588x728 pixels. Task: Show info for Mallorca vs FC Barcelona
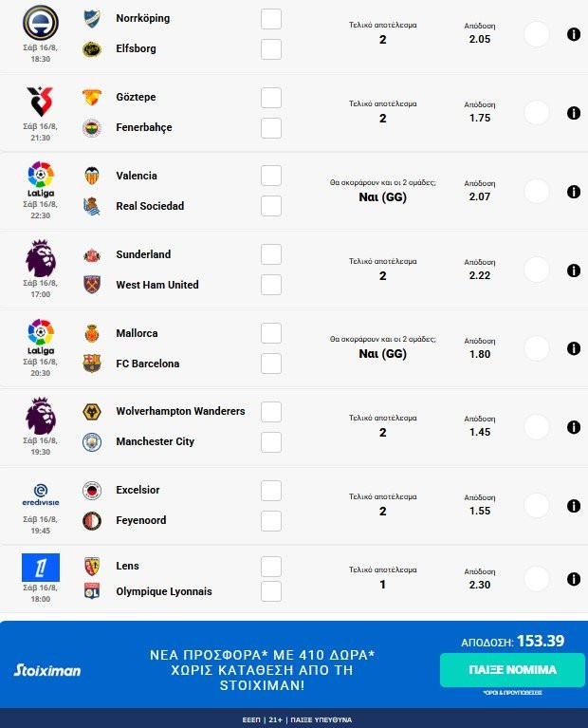click(x=574, y=349)
